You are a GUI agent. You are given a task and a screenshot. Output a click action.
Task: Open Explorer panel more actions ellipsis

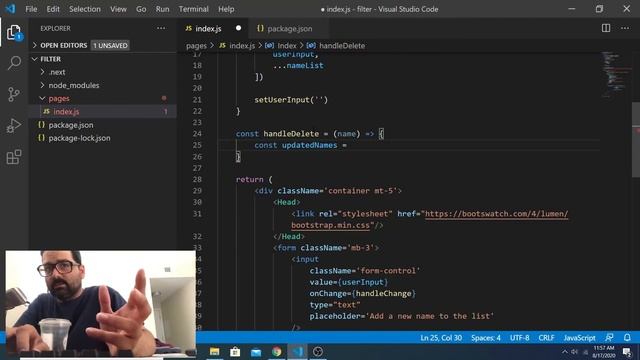click(161, 28)
